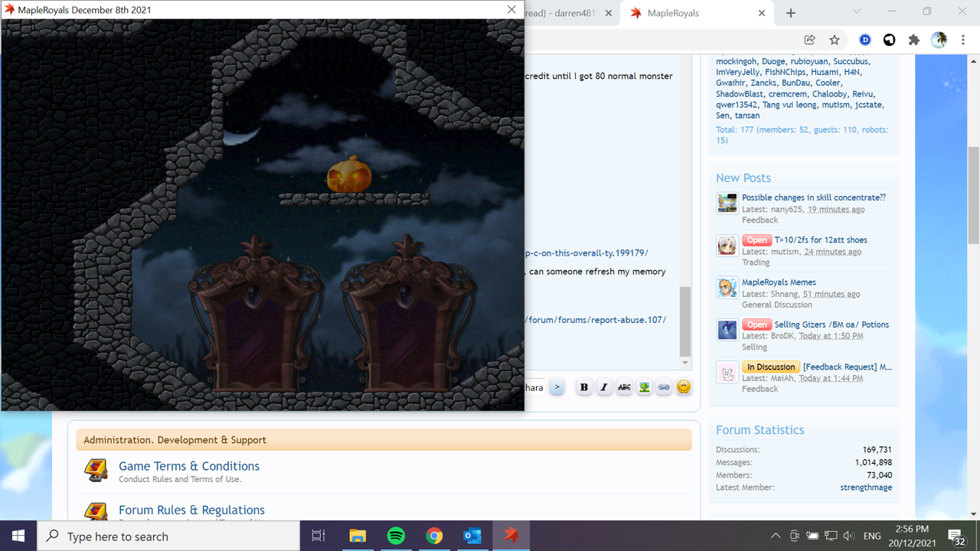Click the insert link chain icon
980x551 pixels.
click(664, 387)
